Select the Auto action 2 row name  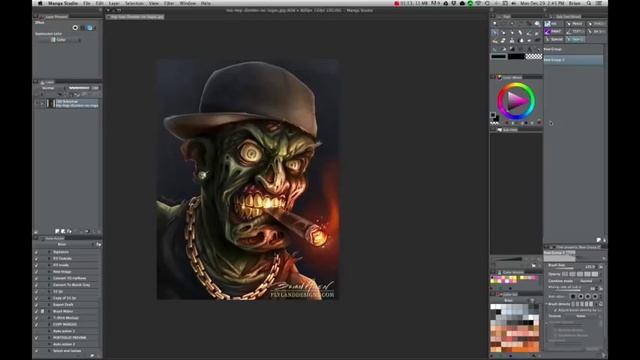click(x=64, y=344)
